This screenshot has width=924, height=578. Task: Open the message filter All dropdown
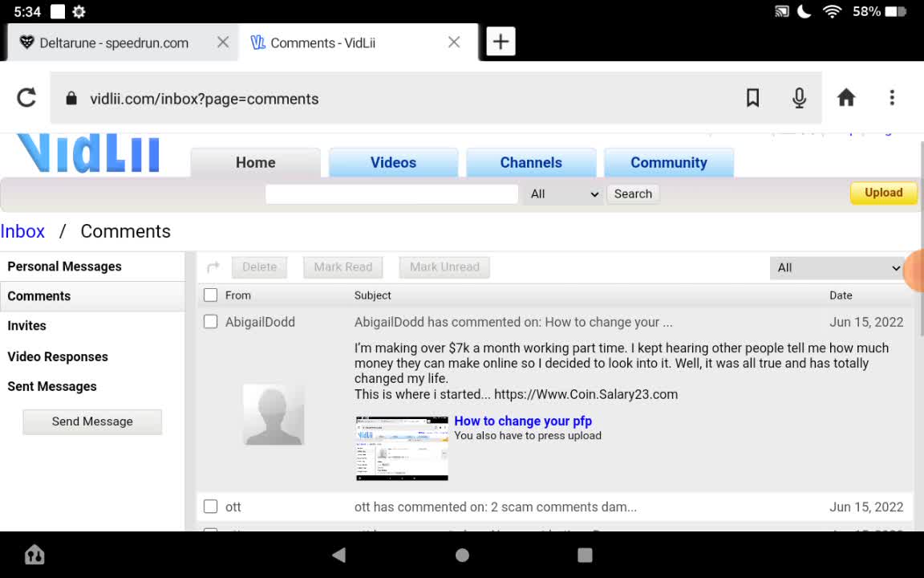click(837, 268)
